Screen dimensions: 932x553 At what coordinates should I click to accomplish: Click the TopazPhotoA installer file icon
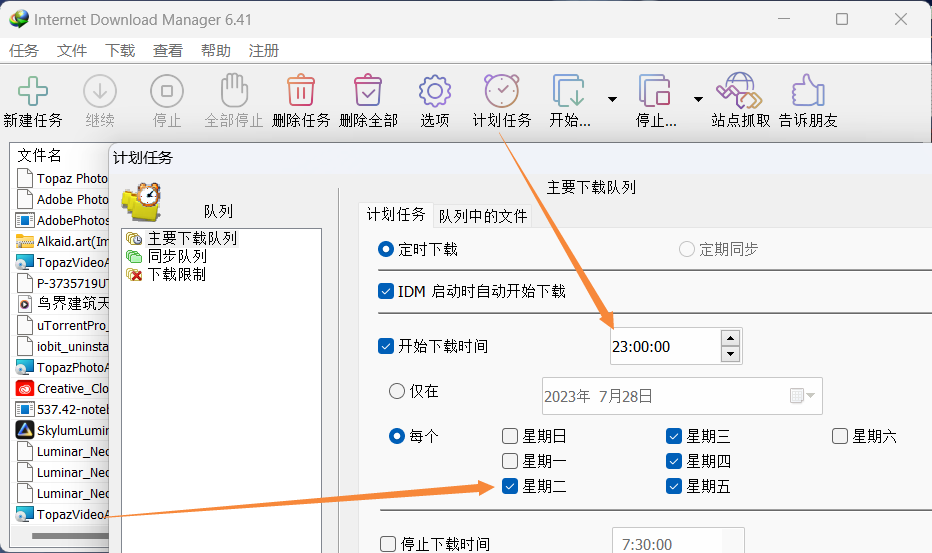[x=24, y=367]
